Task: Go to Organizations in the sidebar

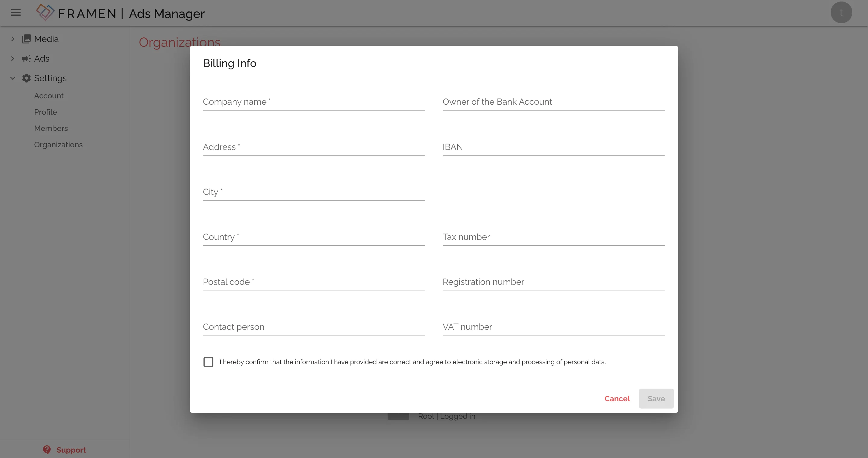Action: 58,145
